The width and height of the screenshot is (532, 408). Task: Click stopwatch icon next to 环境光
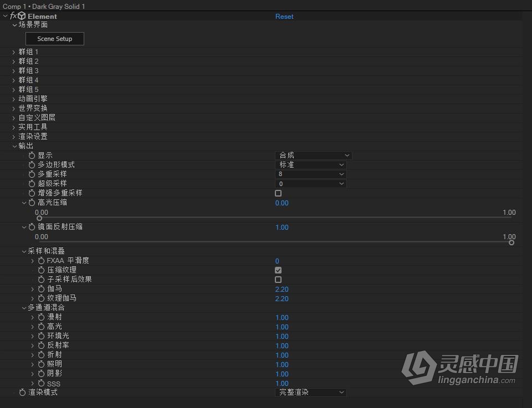click(x=42, y=336)
